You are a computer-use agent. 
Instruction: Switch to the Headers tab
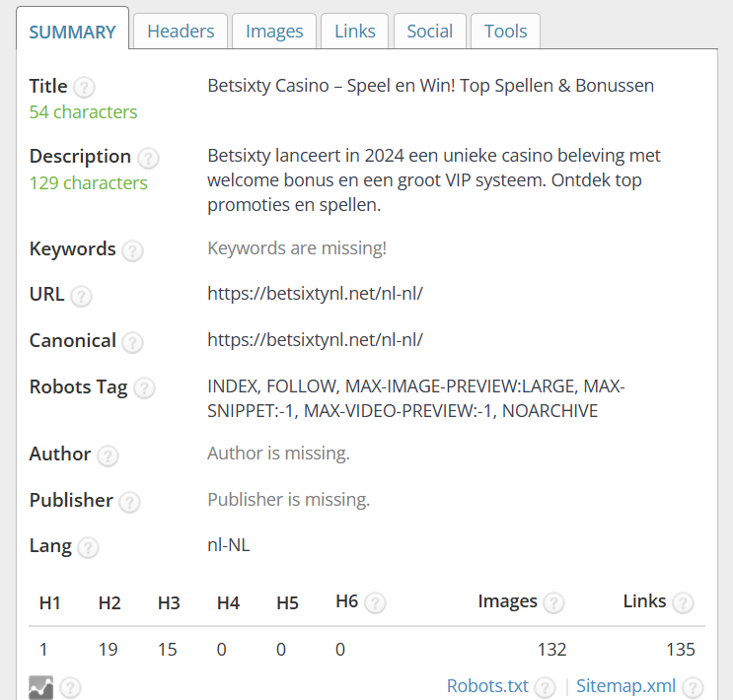tap(181, 32)
